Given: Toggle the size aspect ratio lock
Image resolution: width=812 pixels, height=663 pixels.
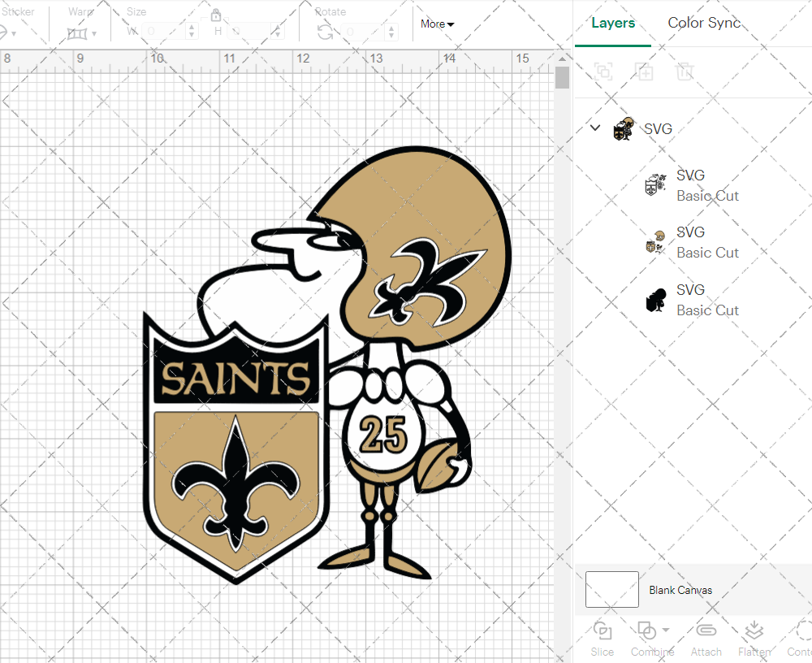Looking at the screenshot, I should 216,15.
